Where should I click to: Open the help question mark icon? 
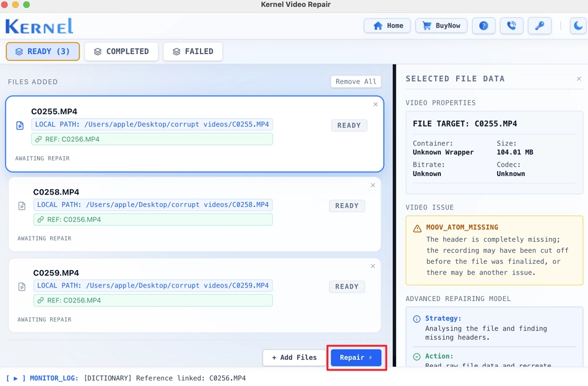point(483,26)
